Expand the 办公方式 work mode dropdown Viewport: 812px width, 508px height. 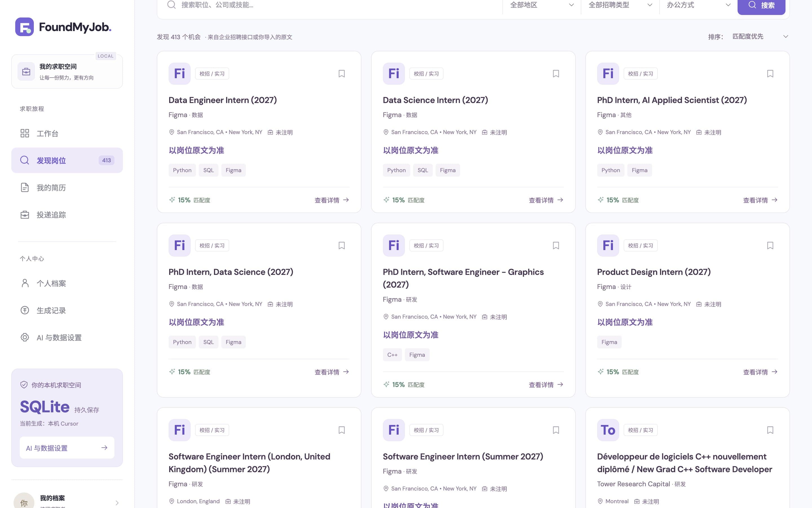click(x=698, y=5)
